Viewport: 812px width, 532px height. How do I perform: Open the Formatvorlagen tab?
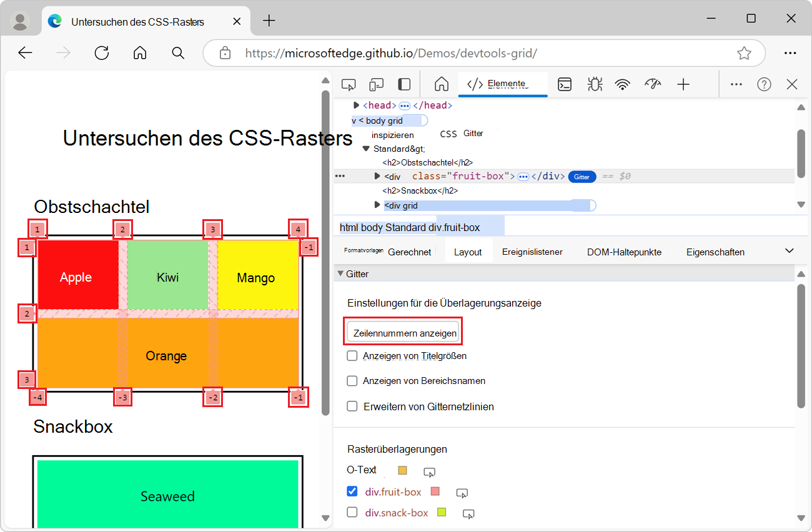click(x=363, y=250)
